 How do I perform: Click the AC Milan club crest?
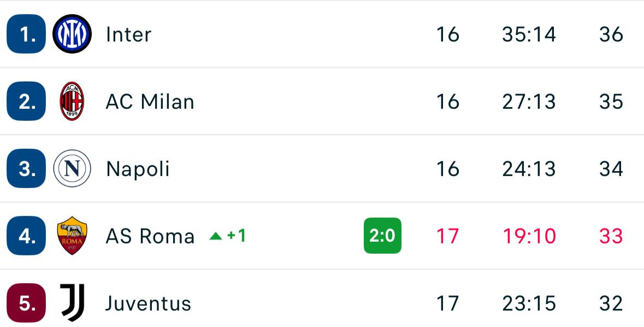pos(72,101)
